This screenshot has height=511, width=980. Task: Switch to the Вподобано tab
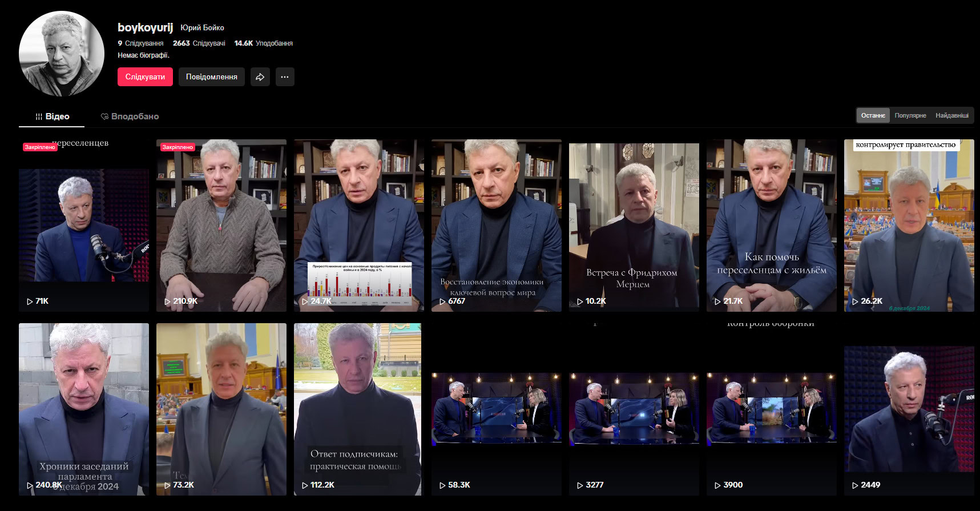tap(130, 116)
